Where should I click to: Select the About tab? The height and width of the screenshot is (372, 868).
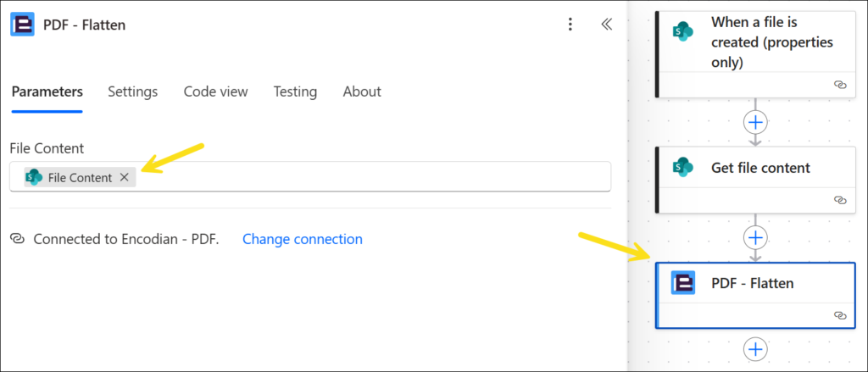362,92
